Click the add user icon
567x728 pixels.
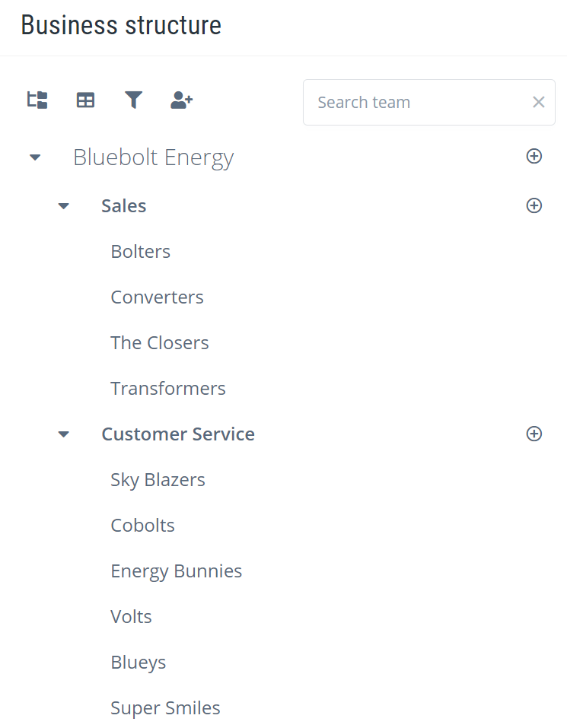click(182, 100)
